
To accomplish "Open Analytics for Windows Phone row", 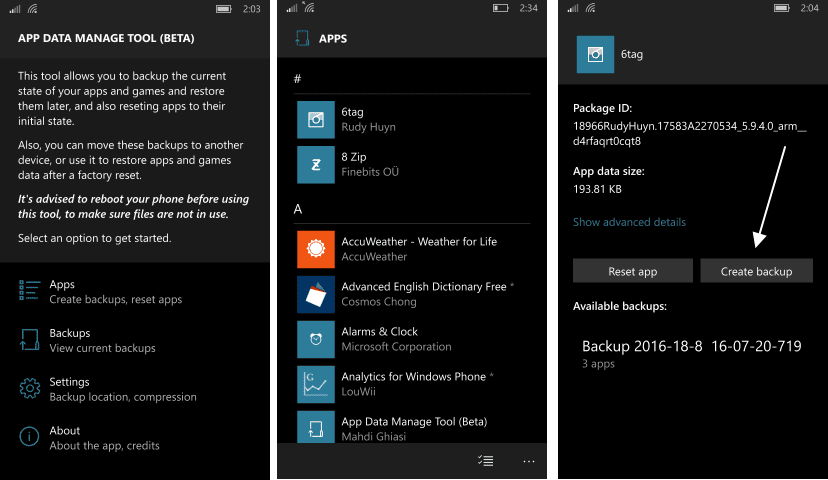I will point(413,384).
